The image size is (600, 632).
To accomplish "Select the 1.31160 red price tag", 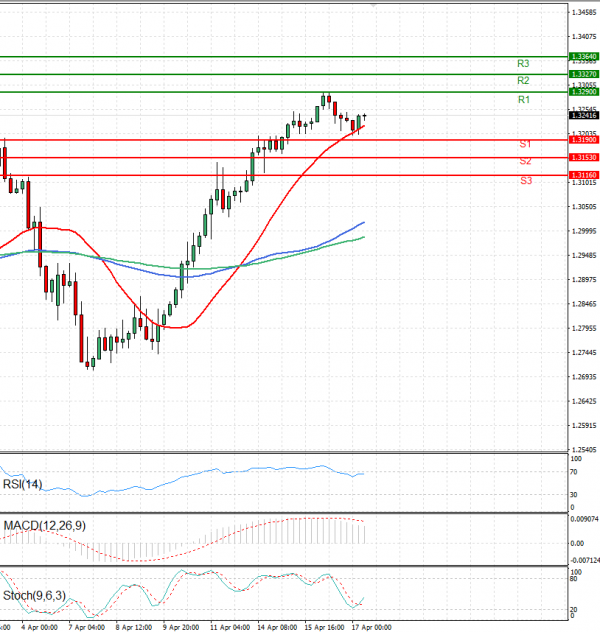I will (x=583, y=175).
